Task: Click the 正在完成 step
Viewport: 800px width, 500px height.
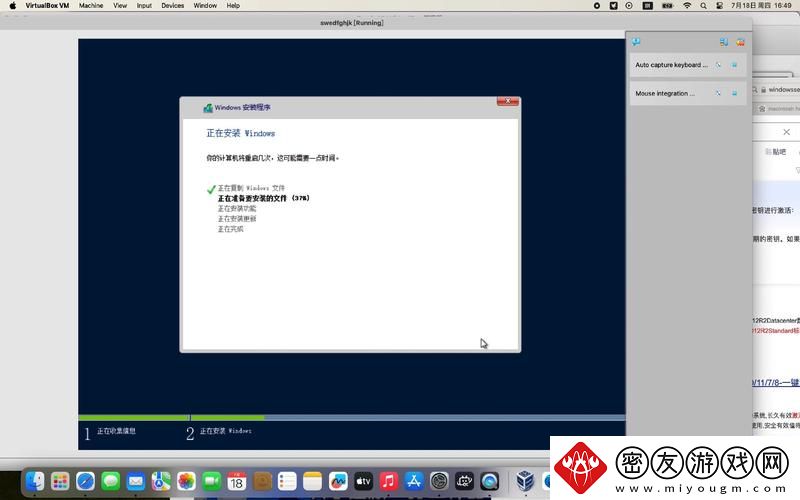Action: point(230,229)
